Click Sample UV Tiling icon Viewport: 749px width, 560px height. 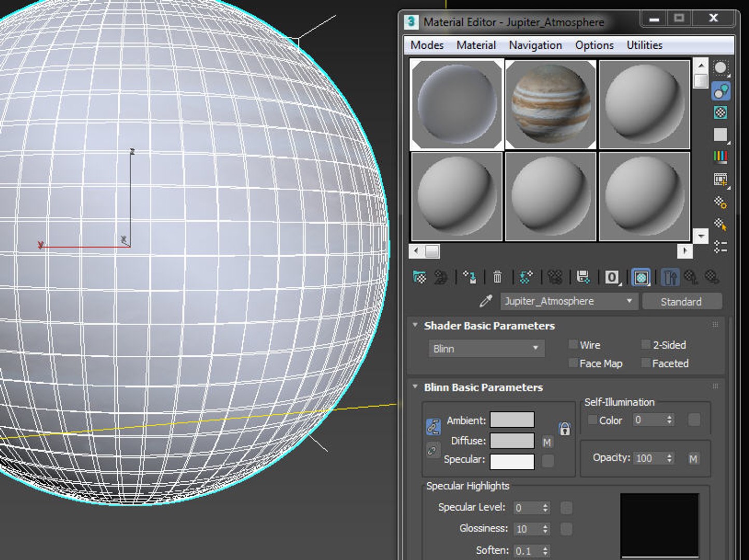click(720, 135)
